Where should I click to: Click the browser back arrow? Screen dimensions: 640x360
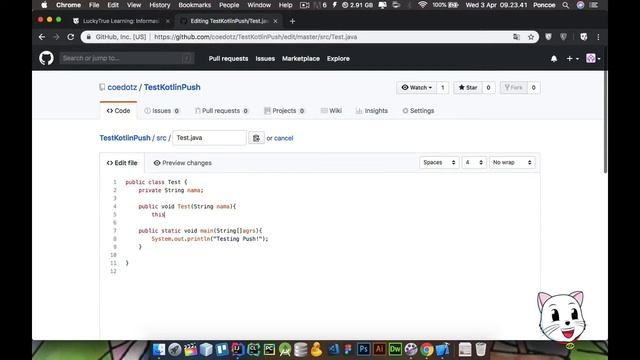pos(42,37)
